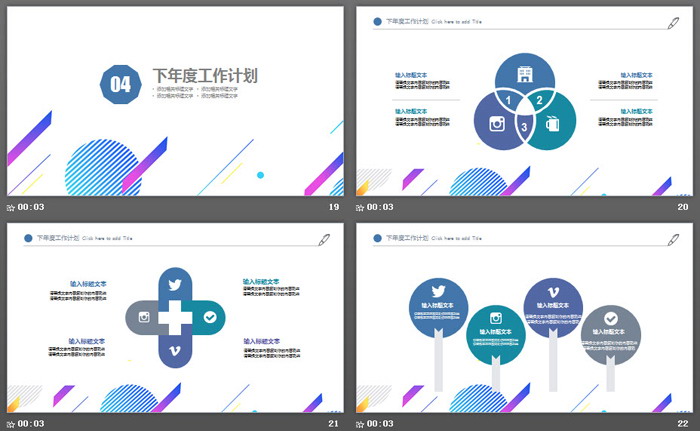The height and width of the screenshot is (431, 700).
Task: Click 输入标题文本 label in slide 22 gray circle
Action: tap(608, 332)
